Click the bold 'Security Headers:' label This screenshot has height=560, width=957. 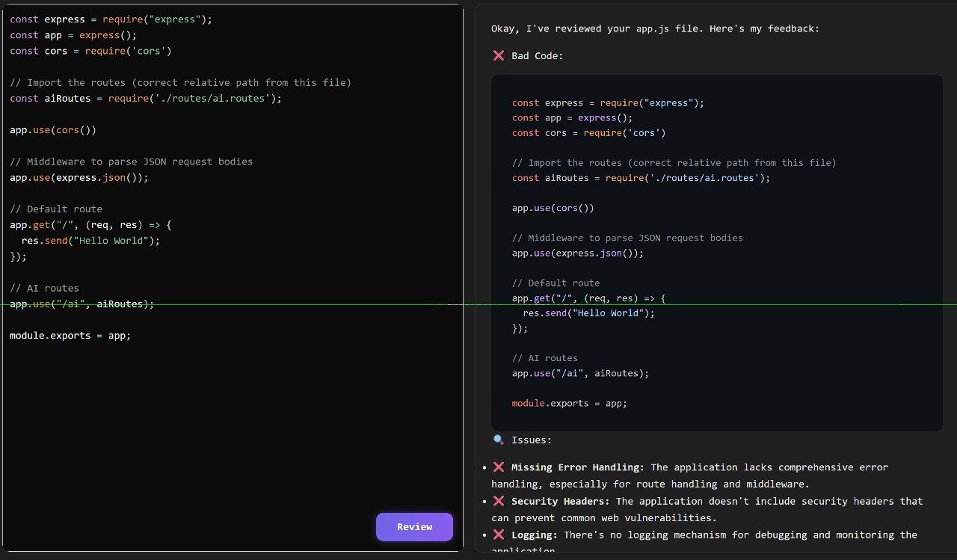561,501
